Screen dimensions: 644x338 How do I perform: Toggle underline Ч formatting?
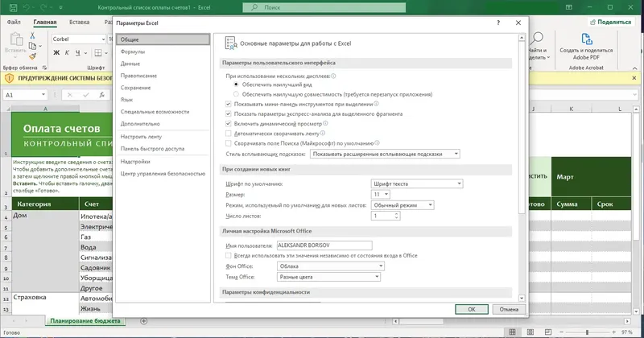pyautogui.click(x=77, y=52)
